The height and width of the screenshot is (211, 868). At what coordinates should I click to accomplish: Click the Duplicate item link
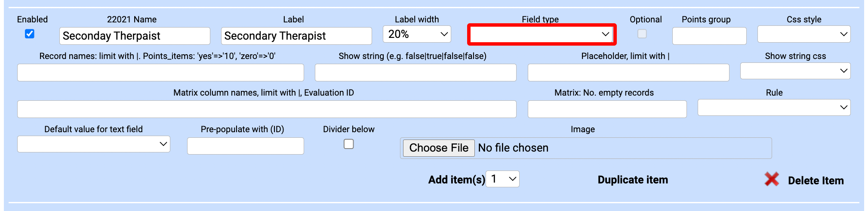(x=633, y=180)
